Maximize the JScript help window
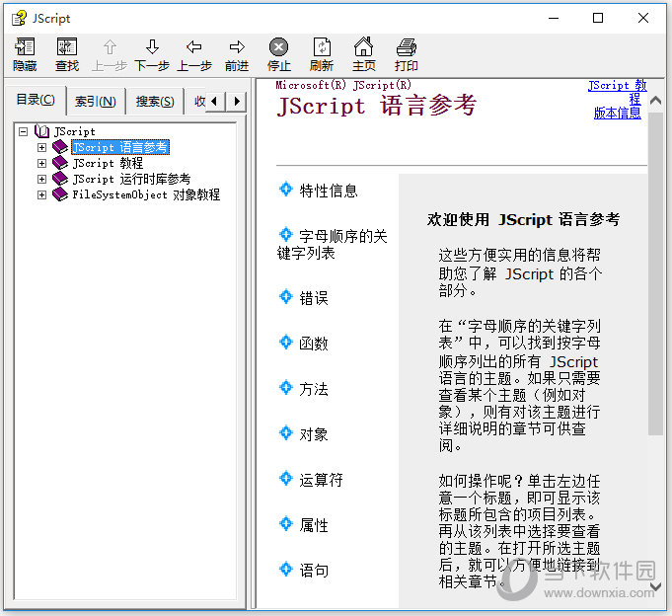 [598, 18]
